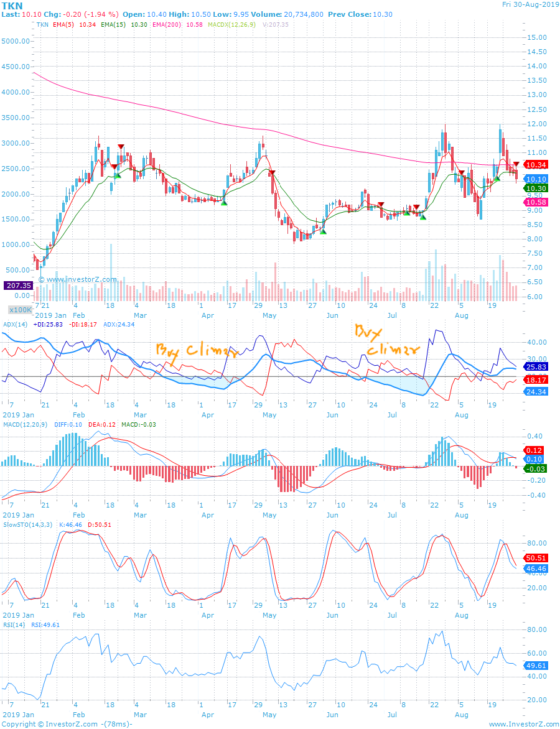The image size is (560, 729).
Task: Click the red sell triangle beside the 10.34 tag
Action: [516, 164]
